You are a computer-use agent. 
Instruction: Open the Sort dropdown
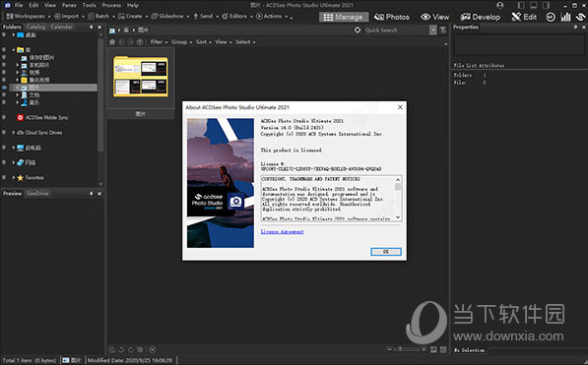[204, 42]
